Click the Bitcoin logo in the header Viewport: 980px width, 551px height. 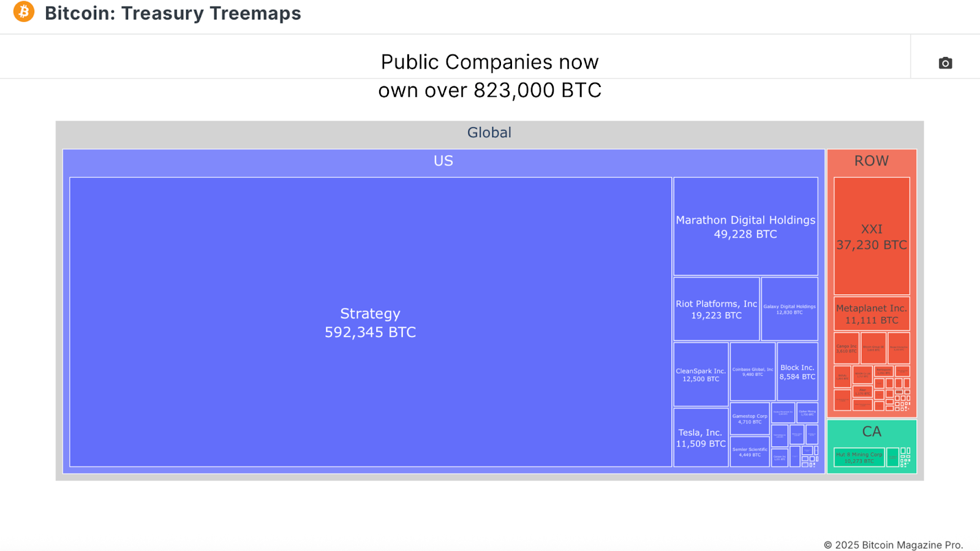(x=22, y=12)
